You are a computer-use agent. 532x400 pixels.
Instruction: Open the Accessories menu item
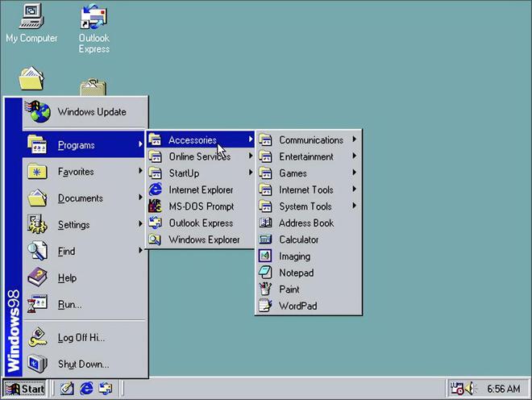[201, 140]
